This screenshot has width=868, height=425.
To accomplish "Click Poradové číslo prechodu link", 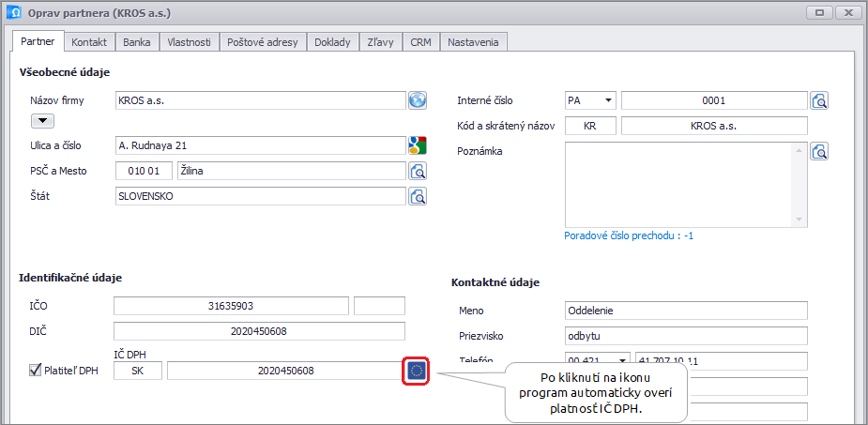I will pos(628,235).
